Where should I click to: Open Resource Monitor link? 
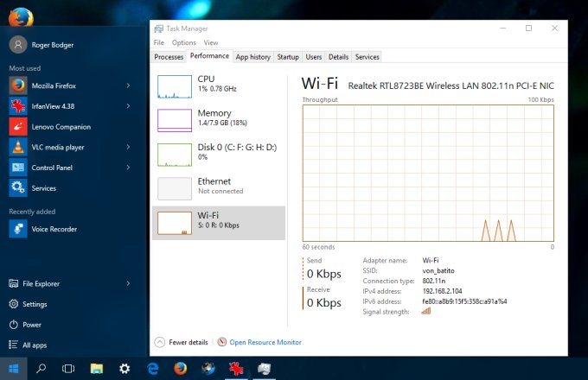point(265,342)
